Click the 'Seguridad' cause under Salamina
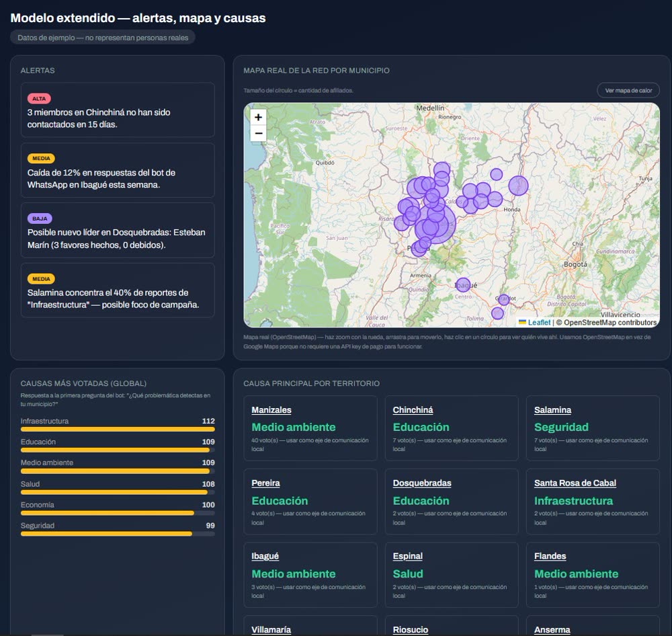This screenshot has height=636, width=672. click(x=561, y=427)
